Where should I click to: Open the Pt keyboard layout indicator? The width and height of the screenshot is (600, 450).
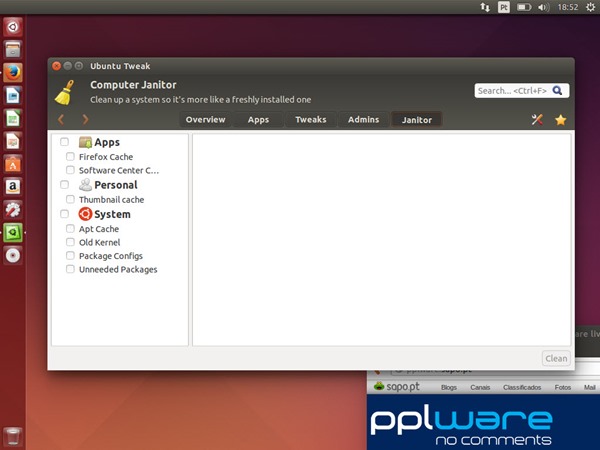504,7
